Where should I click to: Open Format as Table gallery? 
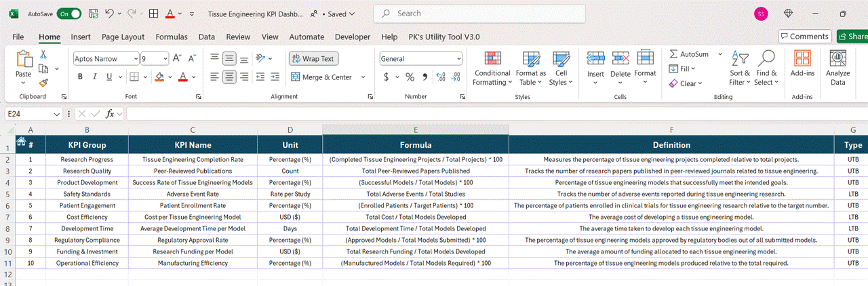coord(530,68)
